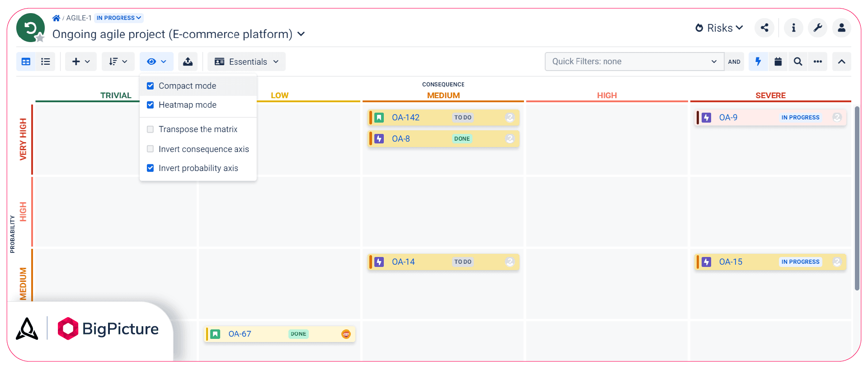Click the epic icon on OA-8
The height and width of the screenshot is (371, 868).
click(379, 139)
